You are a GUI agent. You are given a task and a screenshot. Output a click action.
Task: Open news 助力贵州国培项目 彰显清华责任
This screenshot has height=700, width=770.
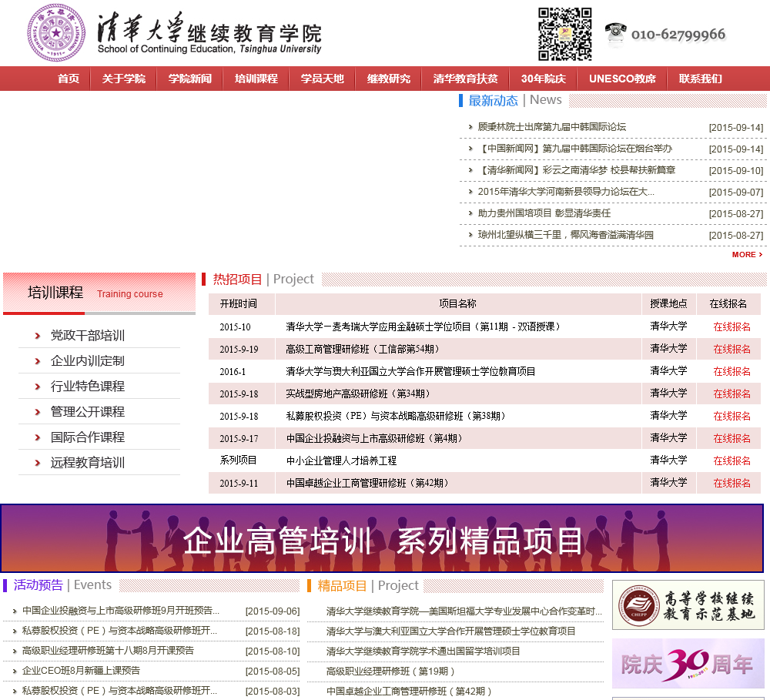(544, 213)
